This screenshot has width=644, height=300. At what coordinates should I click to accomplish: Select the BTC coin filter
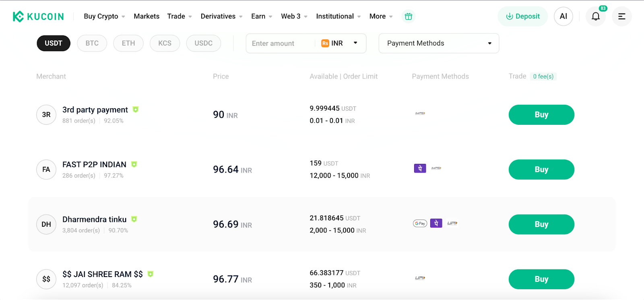pos(92,43)
